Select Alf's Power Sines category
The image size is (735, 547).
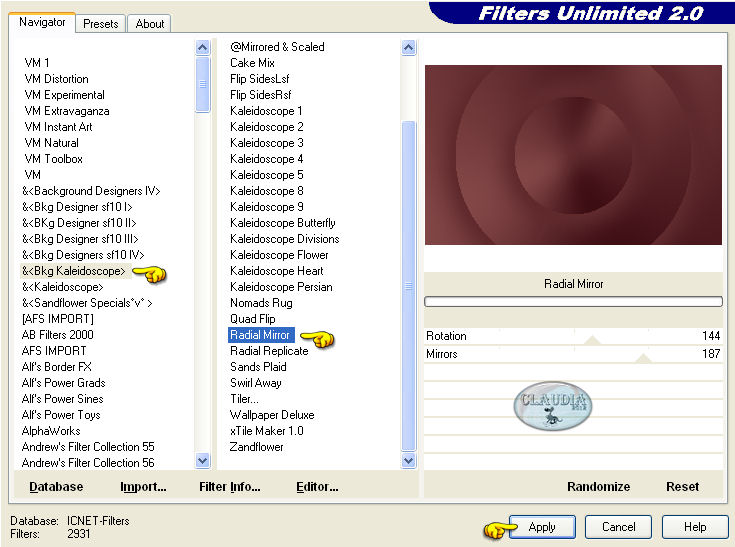[63, 399]
